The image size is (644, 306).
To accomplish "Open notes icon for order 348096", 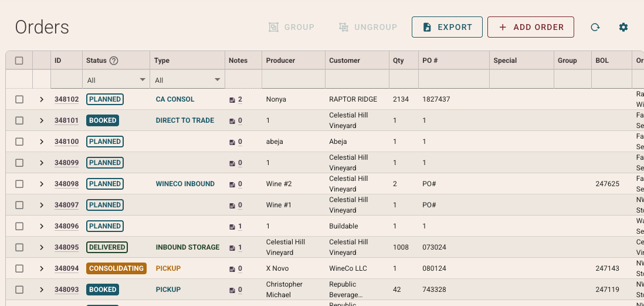I will pos(232,226).
